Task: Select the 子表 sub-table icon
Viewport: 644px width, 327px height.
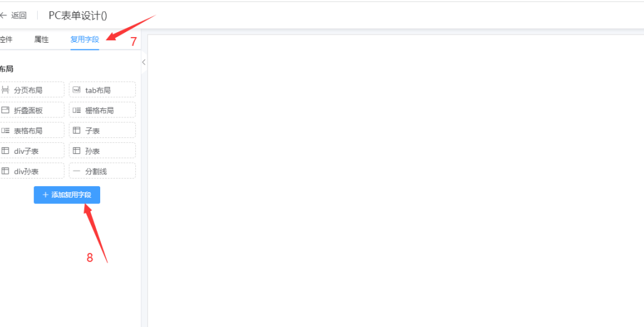Action: click(x=77, y=130)
